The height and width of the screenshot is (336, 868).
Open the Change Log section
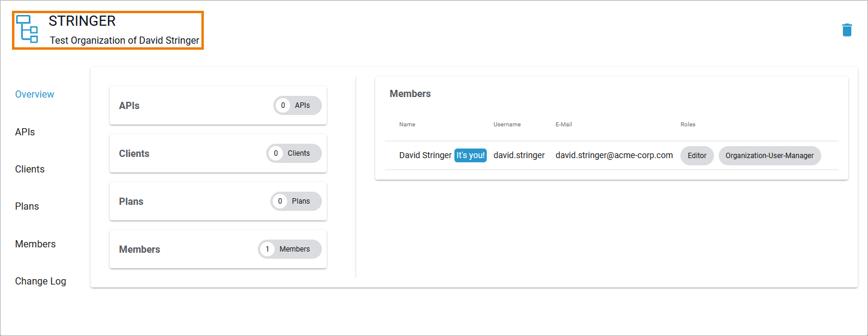point(41,281)
